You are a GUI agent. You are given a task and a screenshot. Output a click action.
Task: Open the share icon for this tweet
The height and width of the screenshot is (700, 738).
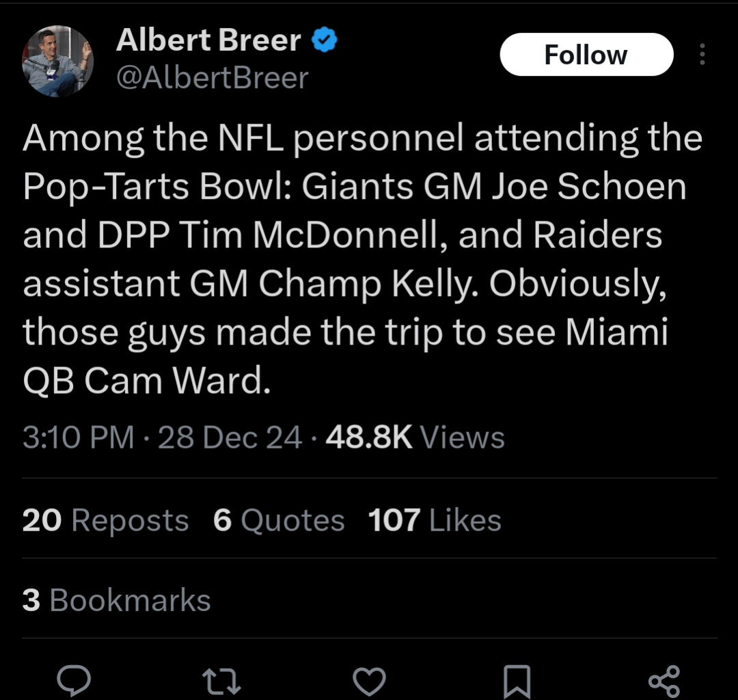pyautogui.click(x=664, y=681)
